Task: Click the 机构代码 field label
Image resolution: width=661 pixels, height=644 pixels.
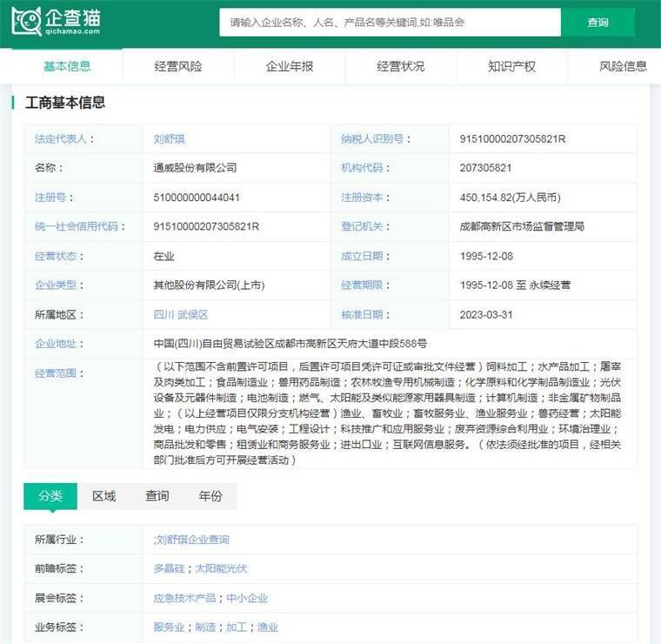Action: [365, 168]
